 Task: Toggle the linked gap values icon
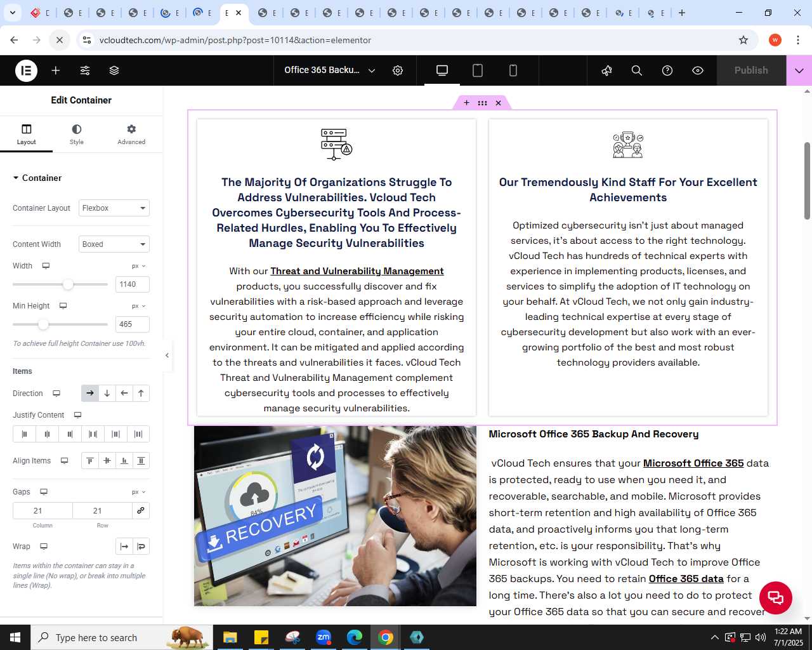[x=141, y=511]
